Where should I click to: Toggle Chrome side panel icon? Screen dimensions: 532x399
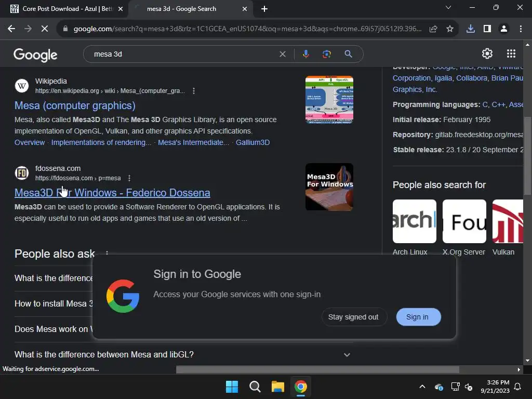pos(487,29)
